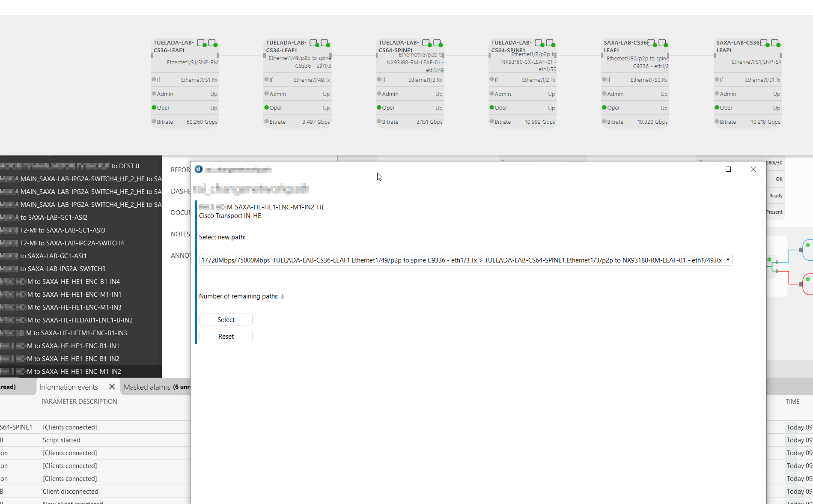Switch to Information events tab

[68, 387]
